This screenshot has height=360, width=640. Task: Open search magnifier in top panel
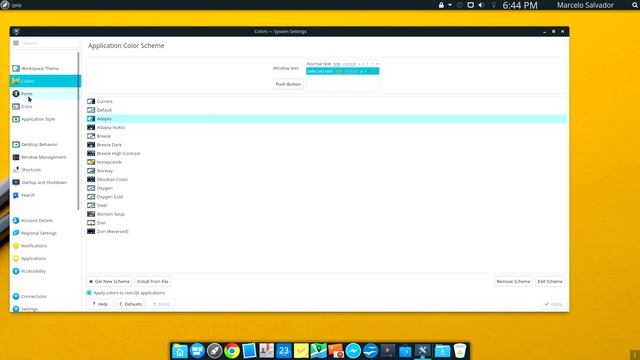click(635, 5)
